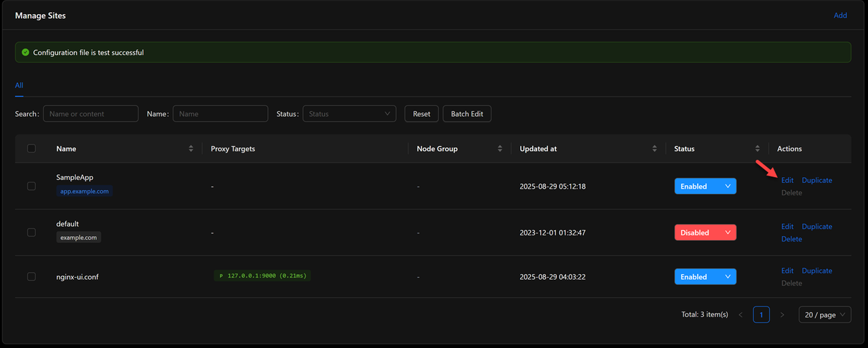Click Edit for the SampleApp site
The image size is (868, 348).
787,180
